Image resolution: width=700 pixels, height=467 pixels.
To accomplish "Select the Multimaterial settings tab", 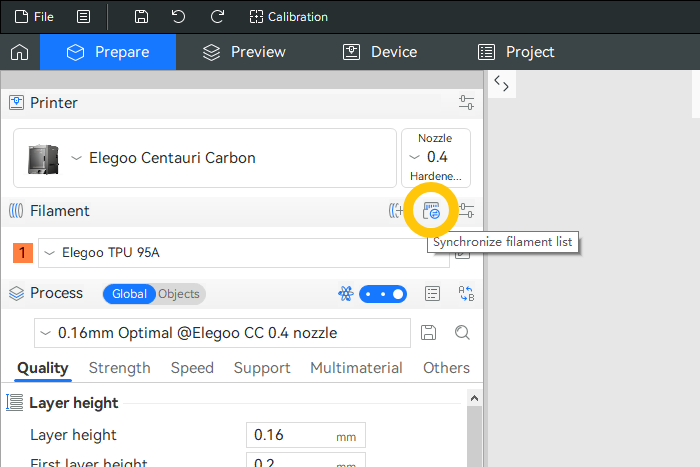I will click(x=356, y=368).
